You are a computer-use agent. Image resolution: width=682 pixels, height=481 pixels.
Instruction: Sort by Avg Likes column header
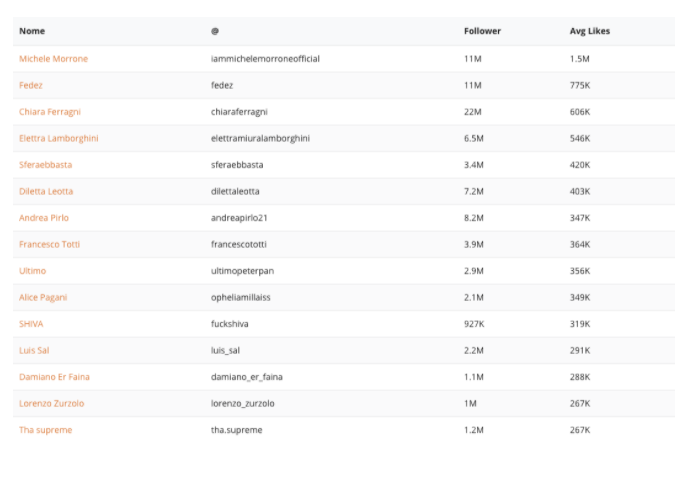click(x=590, y=31)
